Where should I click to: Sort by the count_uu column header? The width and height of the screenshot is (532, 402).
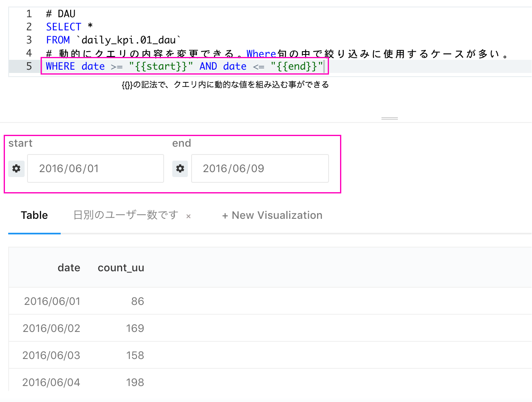[121, 268]
